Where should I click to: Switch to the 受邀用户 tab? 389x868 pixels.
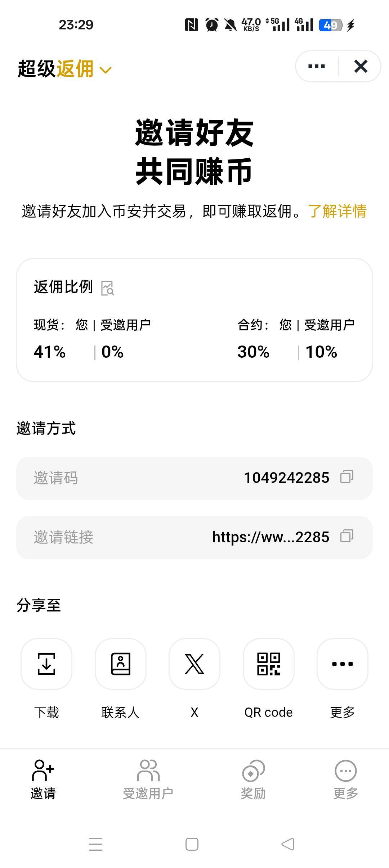[x=148, y=779]
